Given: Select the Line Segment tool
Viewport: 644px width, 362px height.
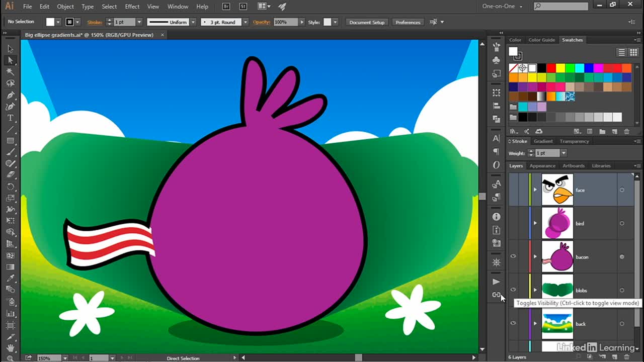Looking at the screenshot, I should [x=10, y=130].
